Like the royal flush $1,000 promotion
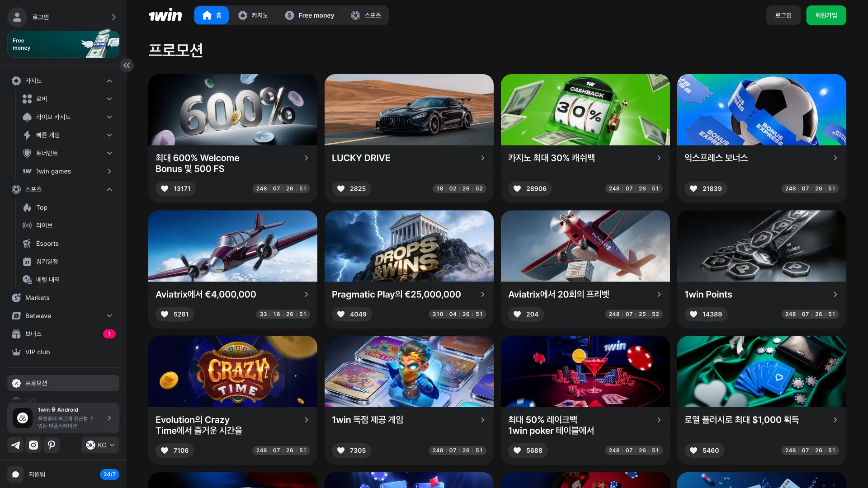This screenshot has width=868, height=488. (704, 450)
